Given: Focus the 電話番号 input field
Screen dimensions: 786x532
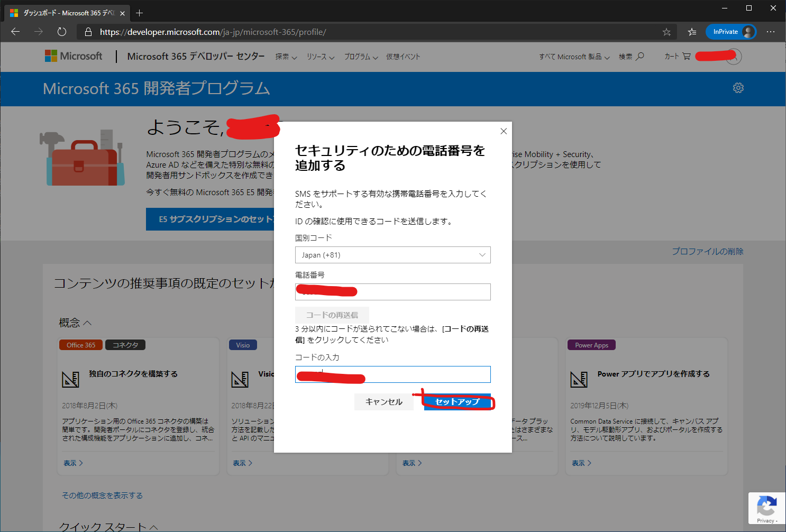Looking at the screenshot, I should pyautogui.click(x=393, y=292).
